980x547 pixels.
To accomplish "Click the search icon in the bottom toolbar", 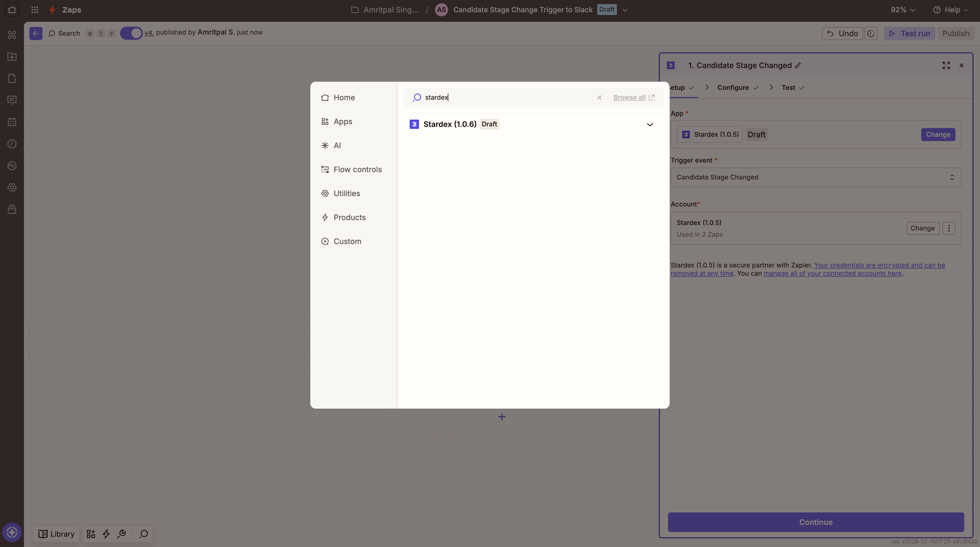I will click(x=144, y=534).
